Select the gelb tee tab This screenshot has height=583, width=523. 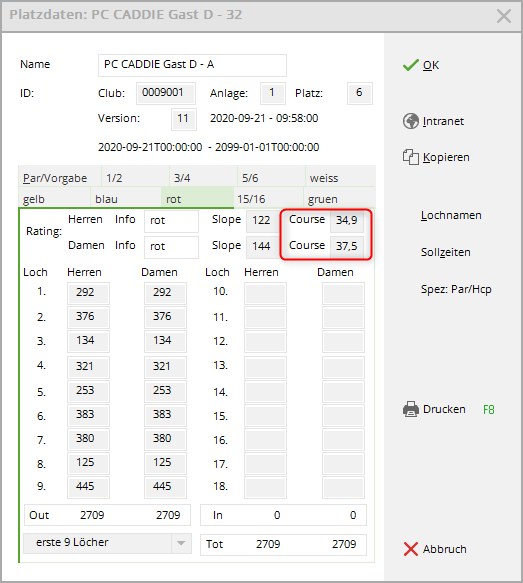(x=54, y=199)
